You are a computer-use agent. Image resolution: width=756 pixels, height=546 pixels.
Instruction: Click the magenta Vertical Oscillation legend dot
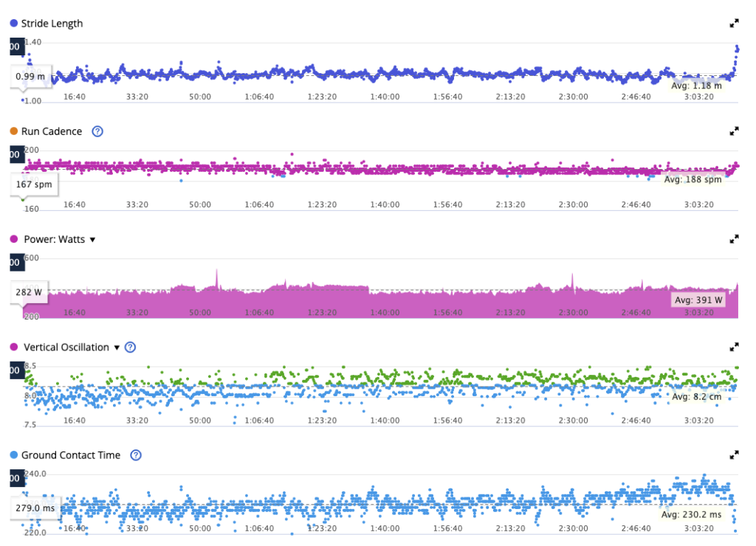point(14,347)
